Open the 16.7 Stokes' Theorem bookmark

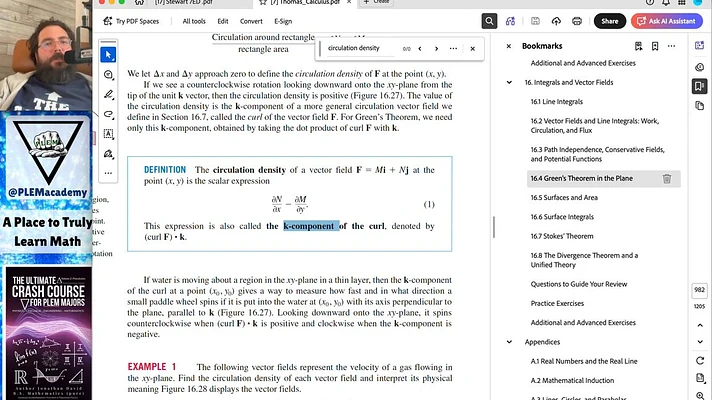tap(562, 236)
